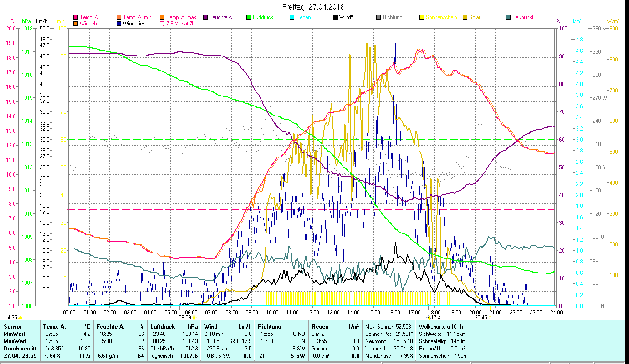Click the Luftdruck column header in table
The image size is (629, 364).
tap(163, 326)
